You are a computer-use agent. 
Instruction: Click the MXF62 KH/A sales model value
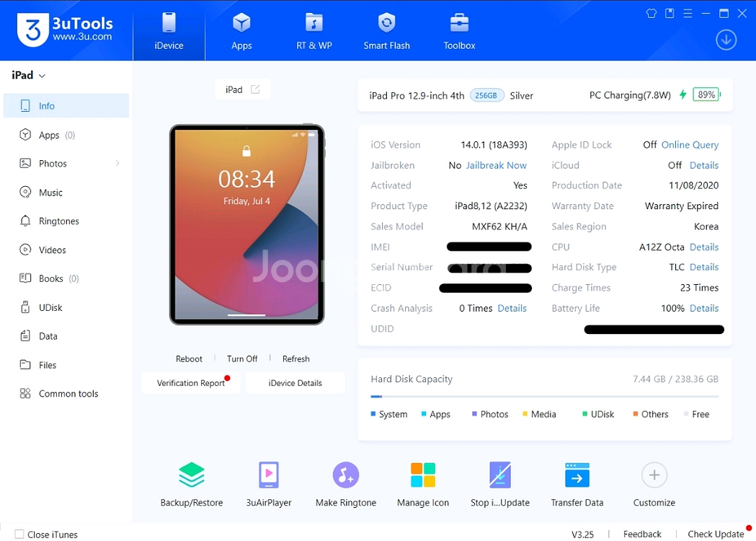499,226
